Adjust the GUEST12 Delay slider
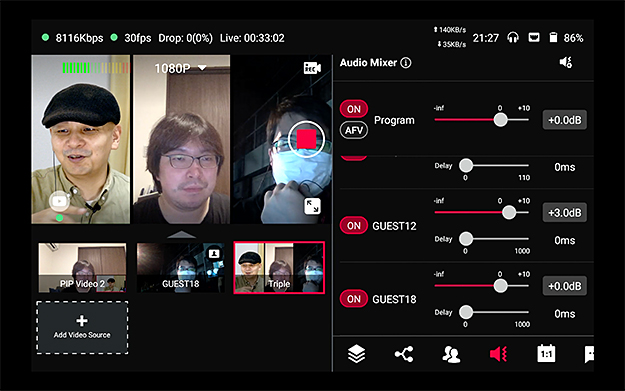The image size is (625, 391). pos(494,239)
